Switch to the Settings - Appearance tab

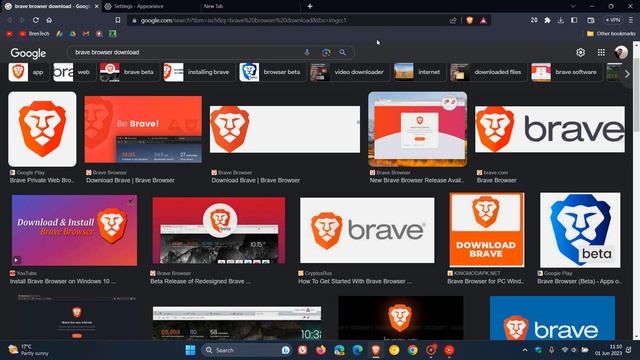click(x=151, y=6)
